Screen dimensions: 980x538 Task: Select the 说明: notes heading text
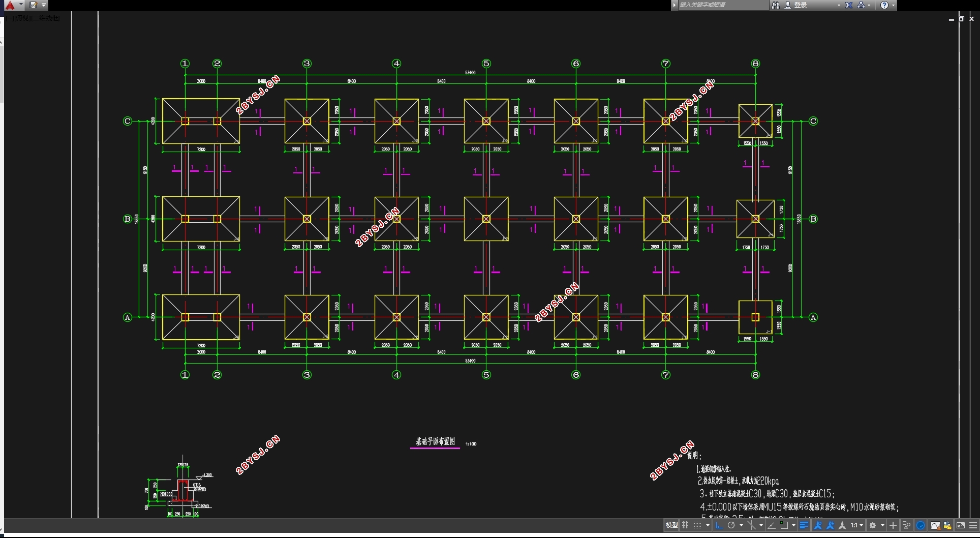click(694, 456)
